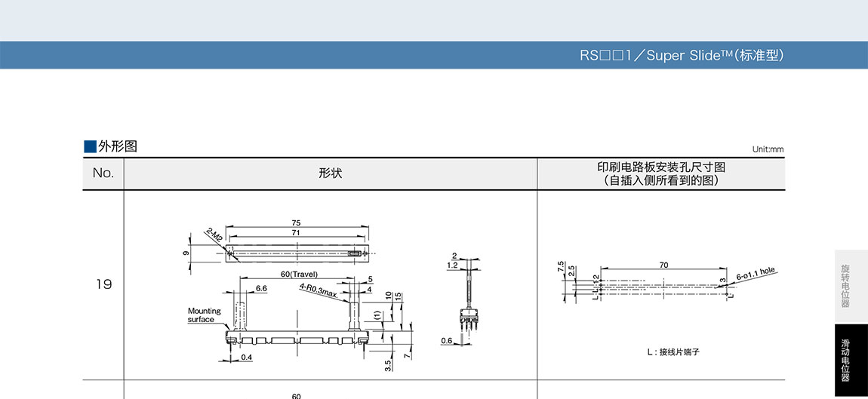Click the Unit:mm label
Screen dimensions: 868x399
(x=768, y=149)
